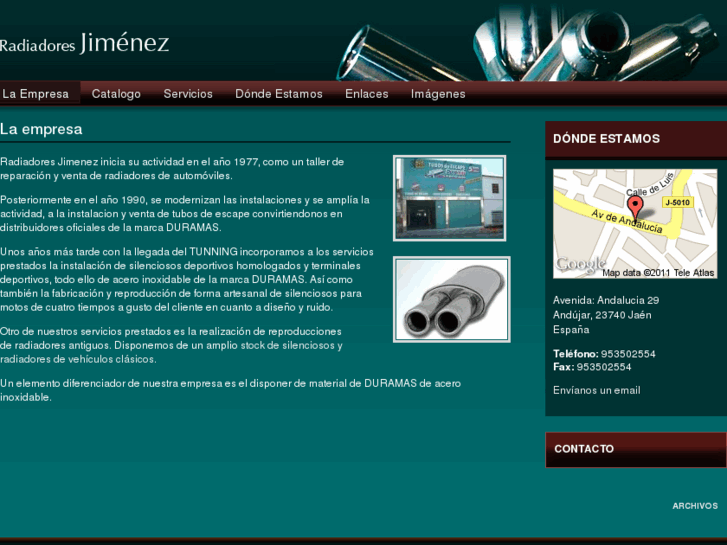
Task: Click the Map data ©2011 Tele Atlas text
Action: point(658,273)
